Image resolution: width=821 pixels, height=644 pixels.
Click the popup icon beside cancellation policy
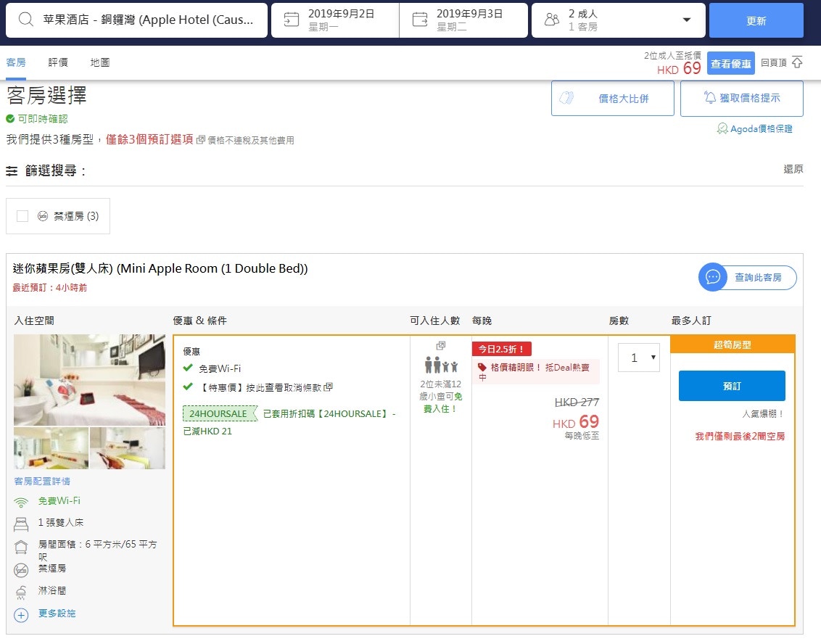coord(329,387)
